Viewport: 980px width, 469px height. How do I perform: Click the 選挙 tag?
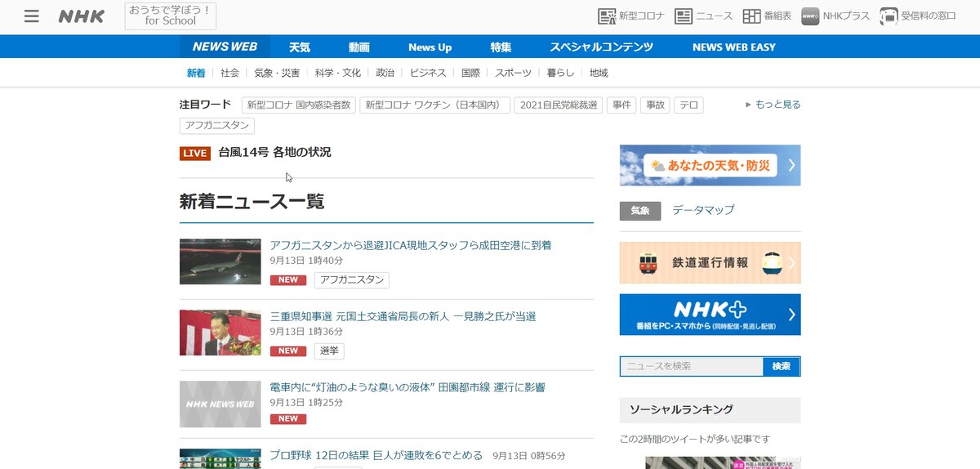tap(329, 351)
